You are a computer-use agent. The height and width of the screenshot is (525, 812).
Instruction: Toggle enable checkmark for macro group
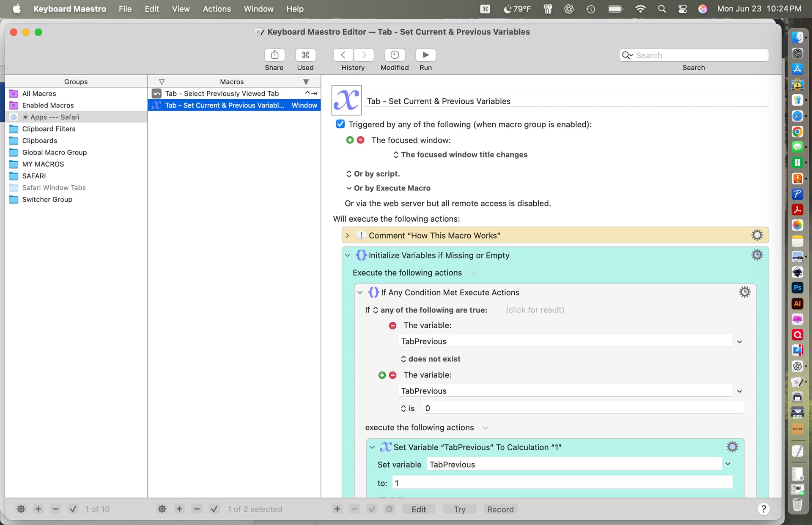pyautogui.click(x=73, y=509)
